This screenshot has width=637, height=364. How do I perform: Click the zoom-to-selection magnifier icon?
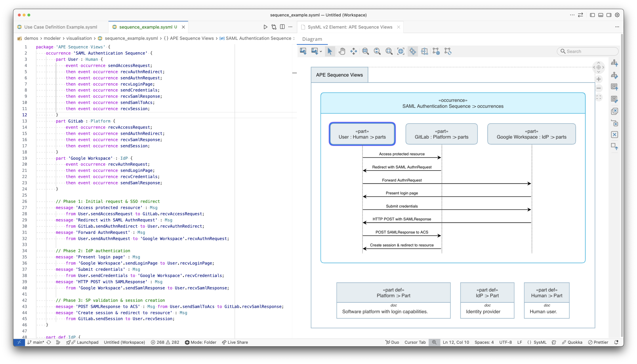(389, 51)
